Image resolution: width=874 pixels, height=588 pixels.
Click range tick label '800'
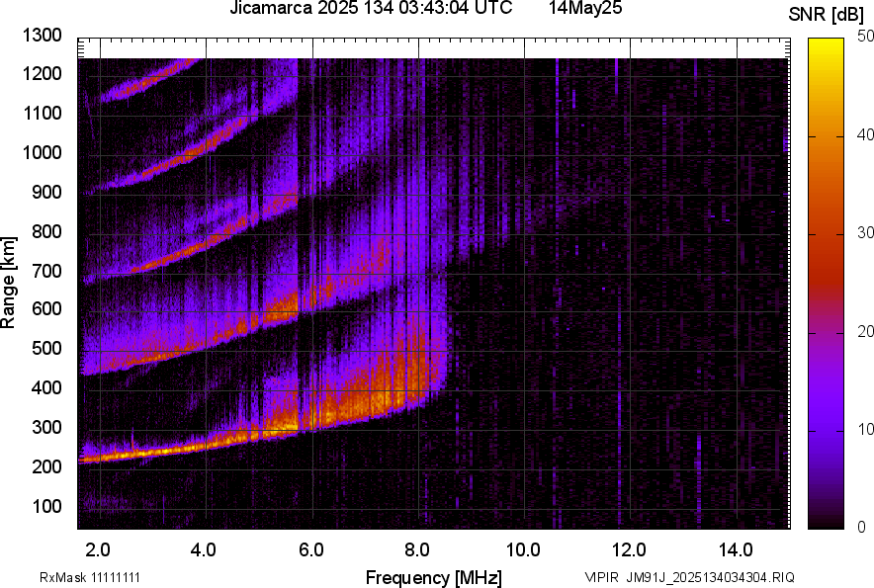[46, 231]
